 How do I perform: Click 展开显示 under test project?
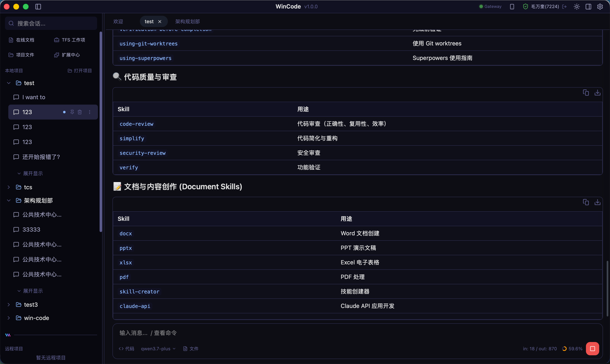pyautogui.click(x=30, y=173)
